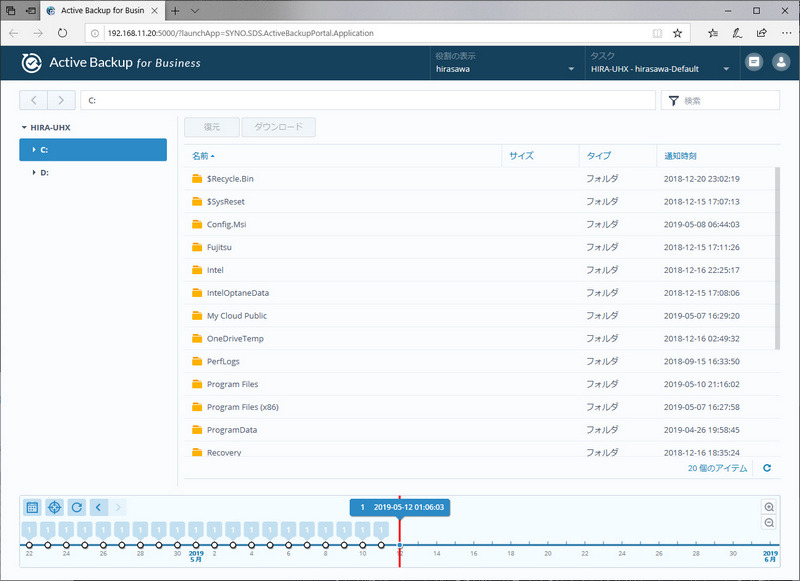The height and width of the screenshot is (581, 800).
Task: Expand the C: drive tree node
Action: 34,149
